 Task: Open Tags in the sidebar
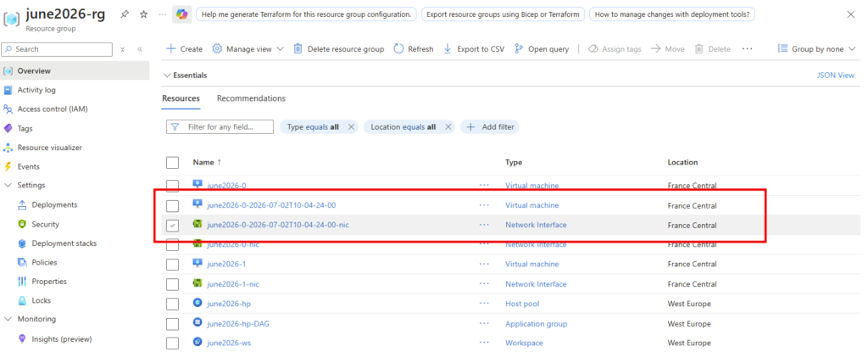[25, 129]
